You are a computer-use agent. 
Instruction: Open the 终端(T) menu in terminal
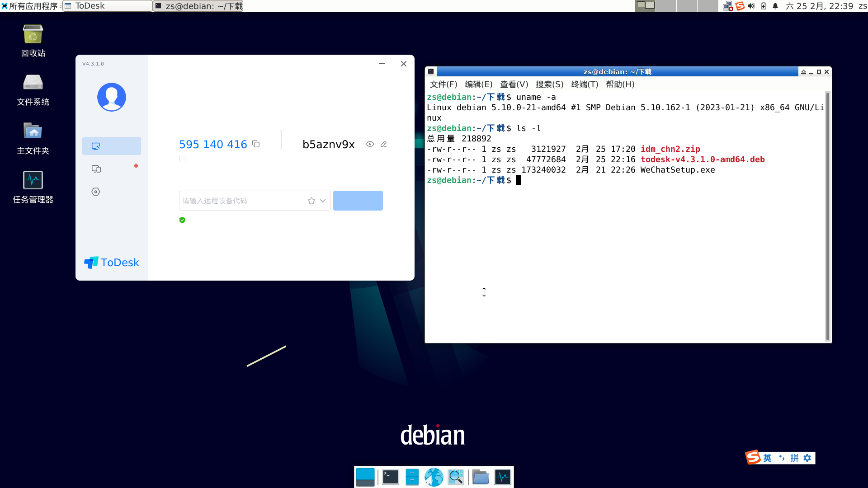(585, 84)
